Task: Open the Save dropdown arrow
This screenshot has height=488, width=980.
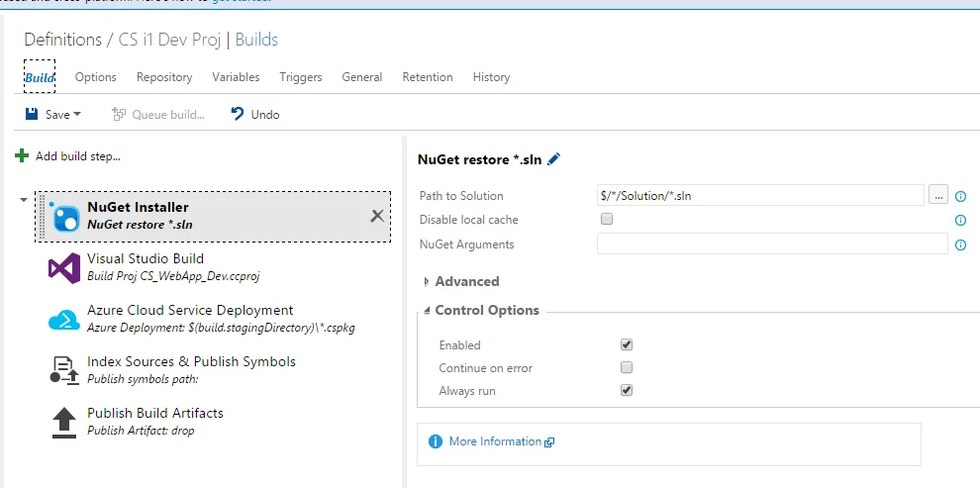Action: coord(77,115)
